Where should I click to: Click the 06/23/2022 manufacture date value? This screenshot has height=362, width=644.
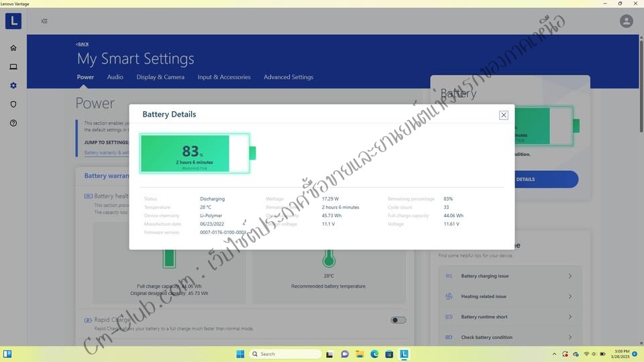point(212,224)
